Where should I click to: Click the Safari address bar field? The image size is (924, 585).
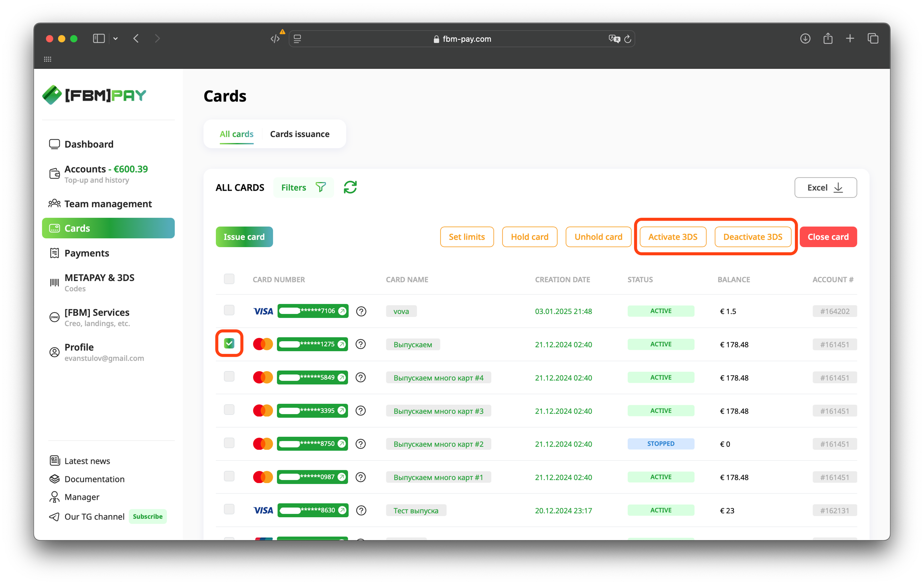(x=461, y=39)
